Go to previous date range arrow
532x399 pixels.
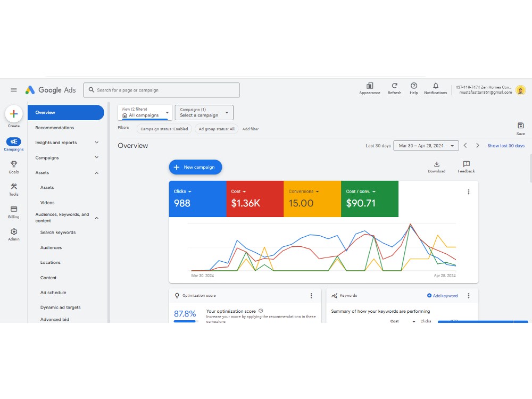pos(465,146)
